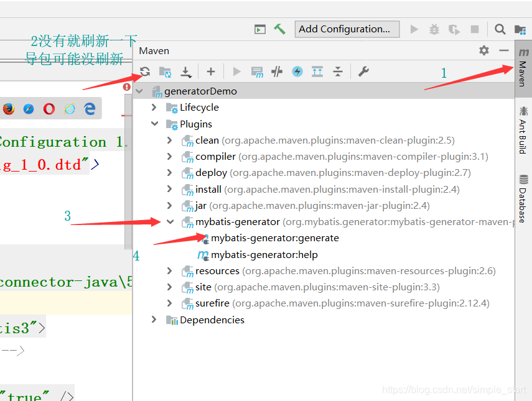Expand the jar plugin node

tap(170, 205)
